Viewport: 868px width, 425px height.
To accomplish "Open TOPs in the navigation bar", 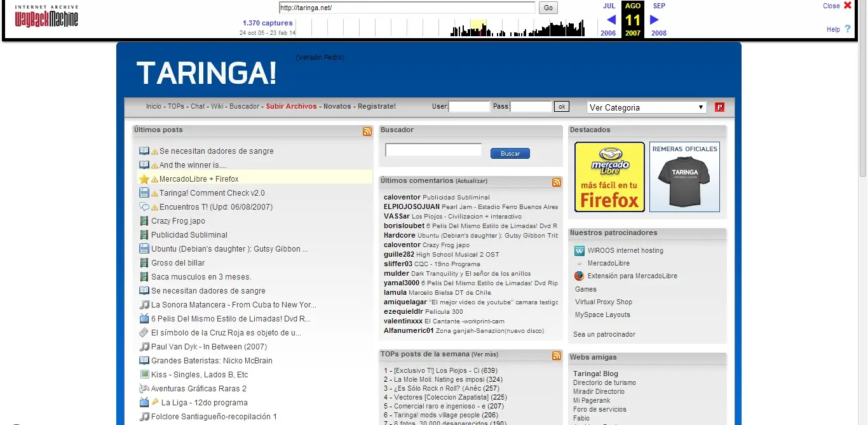I will 176,106.
